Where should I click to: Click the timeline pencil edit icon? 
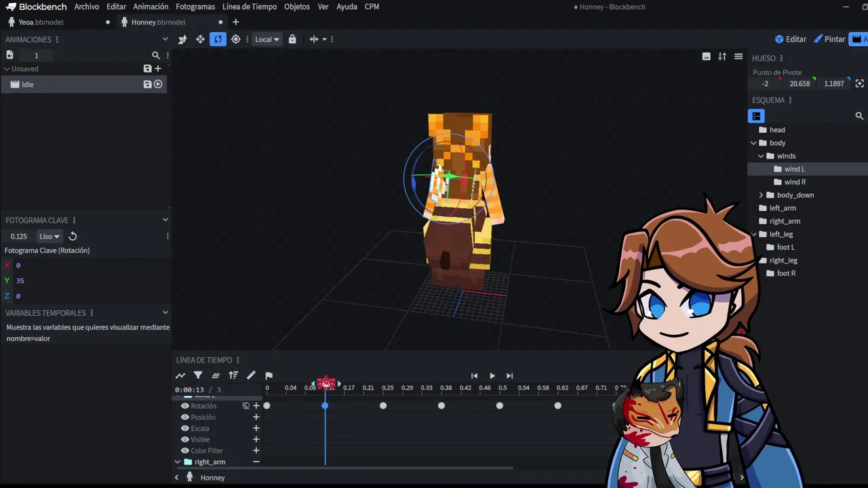pyautogui.click(x=251, y=375)
